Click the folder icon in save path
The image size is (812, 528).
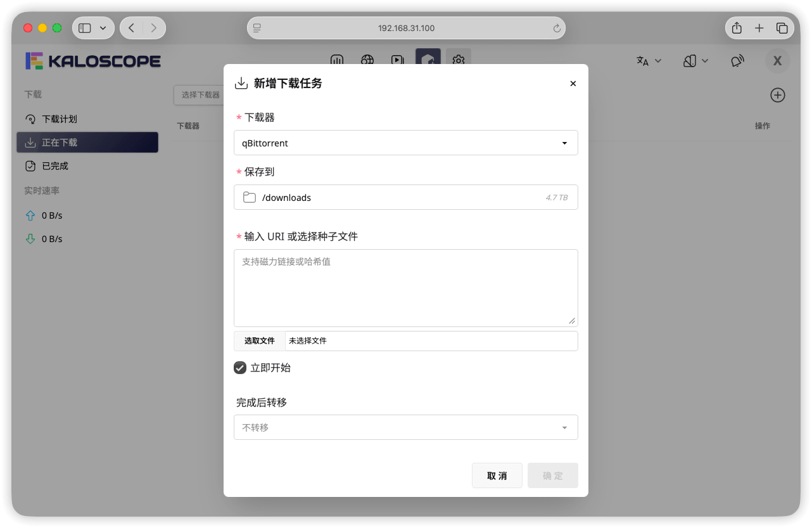[x=250, y=197]
